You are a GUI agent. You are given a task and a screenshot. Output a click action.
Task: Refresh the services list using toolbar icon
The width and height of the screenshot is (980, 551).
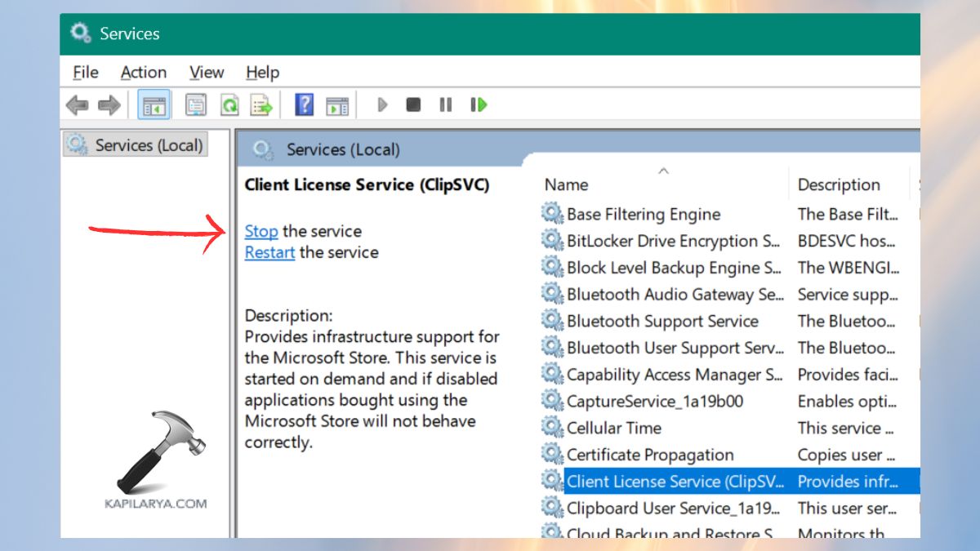click(x=229, y=104)
